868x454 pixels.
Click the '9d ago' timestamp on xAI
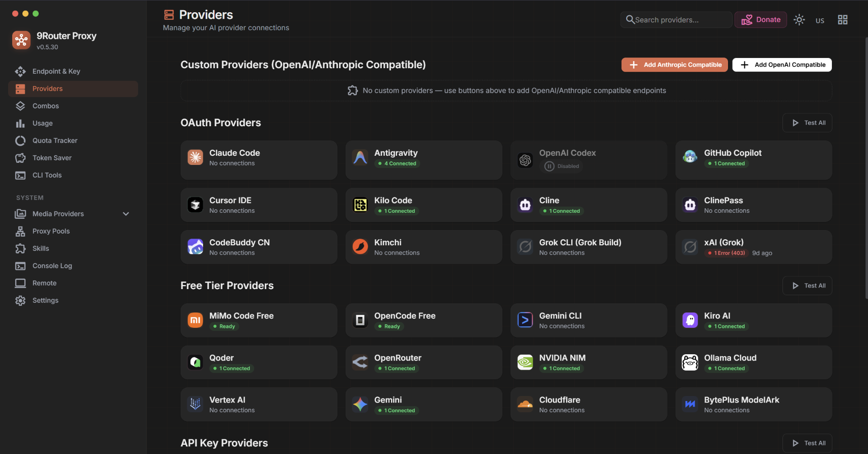click(x=762, y=253)
